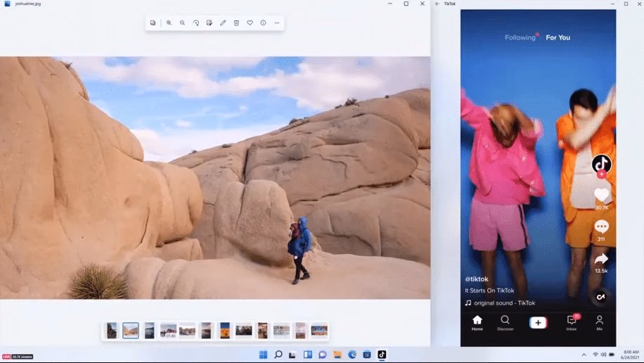Select the highlighted desert rocks thumbnail
The height and width of the screenshot is (363, 644).
[131, 331]
